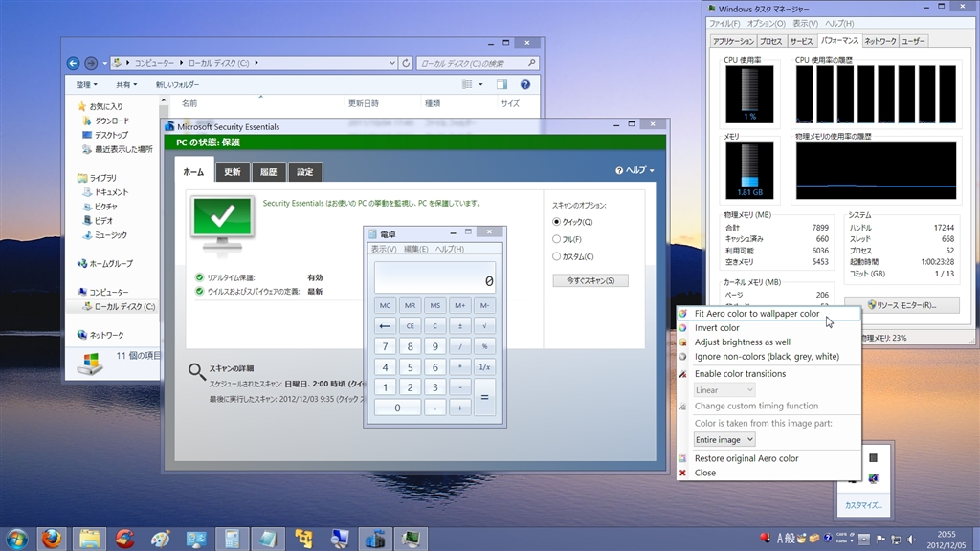This screenshot has width=980, height=551.
Task: Click network tray icon
Action: (x=896, y=539)
